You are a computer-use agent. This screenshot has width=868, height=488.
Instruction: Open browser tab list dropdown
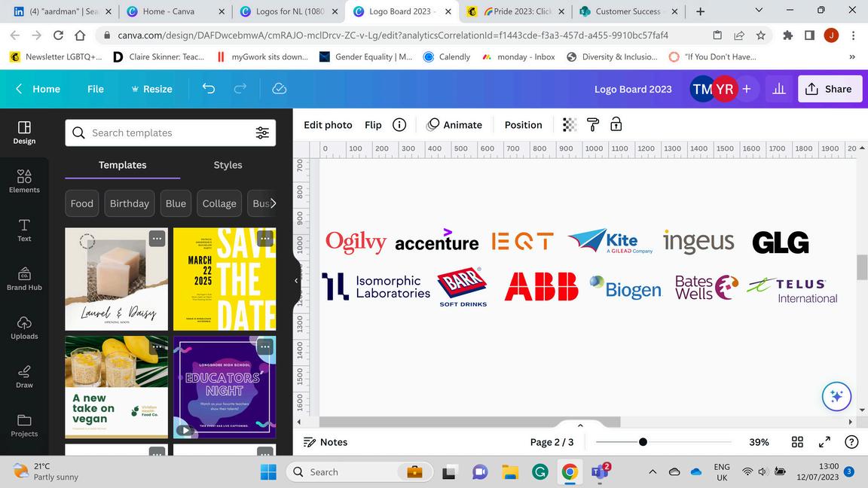point(759,11)
